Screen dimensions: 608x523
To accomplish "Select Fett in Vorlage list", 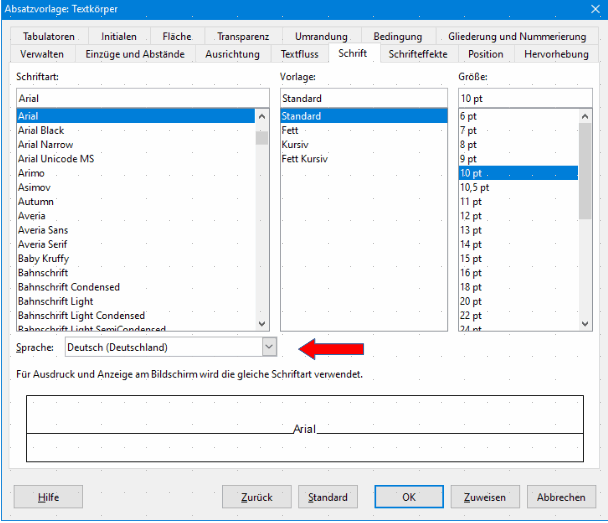I will pyautogui.click(x=364, y=130).
